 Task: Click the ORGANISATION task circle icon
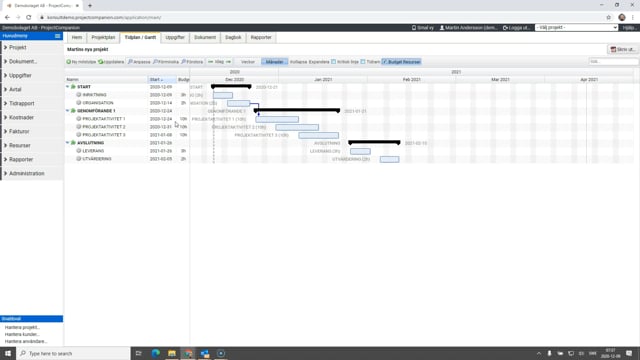[79, 103]
